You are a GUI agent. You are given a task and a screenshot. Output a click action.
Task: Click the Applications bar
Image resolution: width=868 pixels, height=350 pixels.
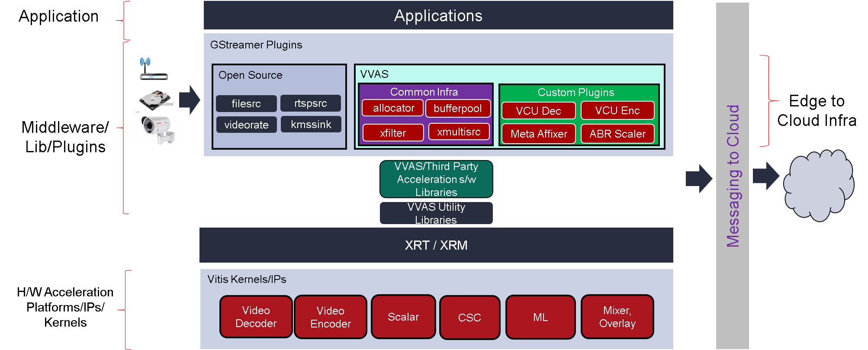438,15
